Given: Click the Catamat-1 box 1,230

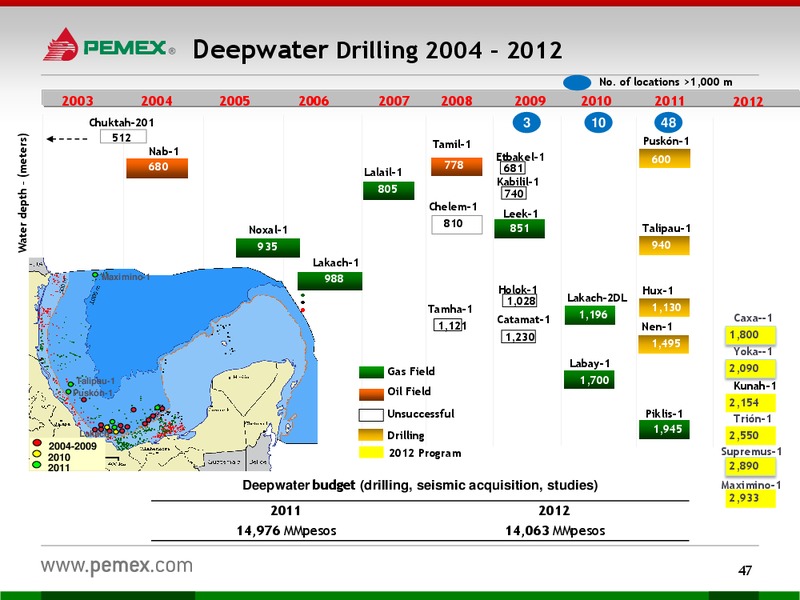Looking at the screenshot, I should pos(518,336).
